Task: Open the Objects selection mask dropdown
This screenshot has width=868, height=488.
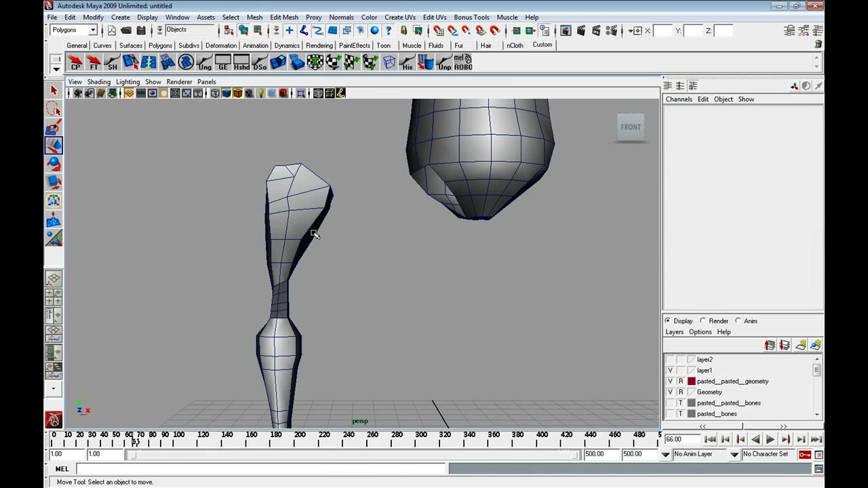Action: tap(190, 30)
